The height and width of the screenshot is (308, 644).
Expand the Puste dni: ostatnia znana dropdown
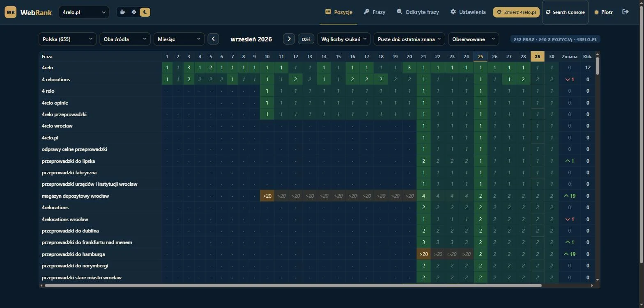409,39
